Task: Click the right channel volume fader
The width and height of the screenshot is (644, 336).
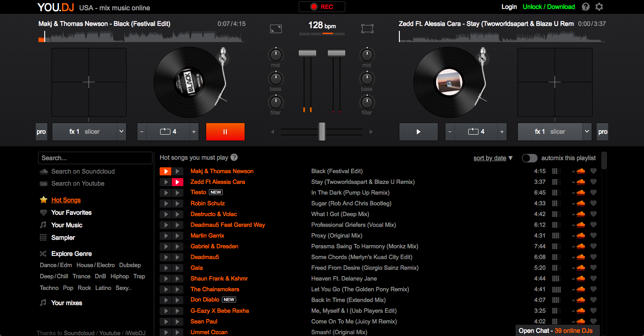Action: pyautogui.click(x=336, y=53)
